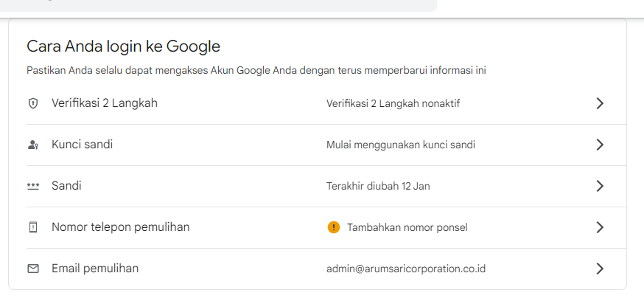This screenshot has height=304, width=644.
Task: Click the phone icon beside Nomor telepon pemulihan
Action: (x=32, y=228)
